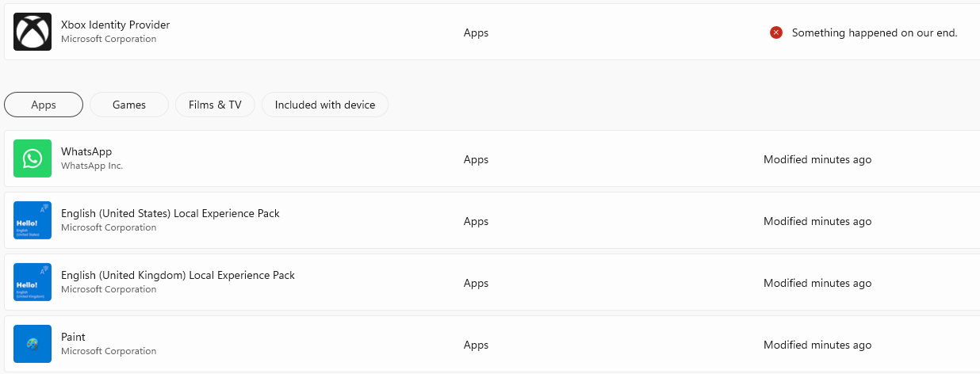Click Modified minutes ago on WhatsApp row
Image resolution: width=980 pixels, height=374 pixels.
coord(817,159)
